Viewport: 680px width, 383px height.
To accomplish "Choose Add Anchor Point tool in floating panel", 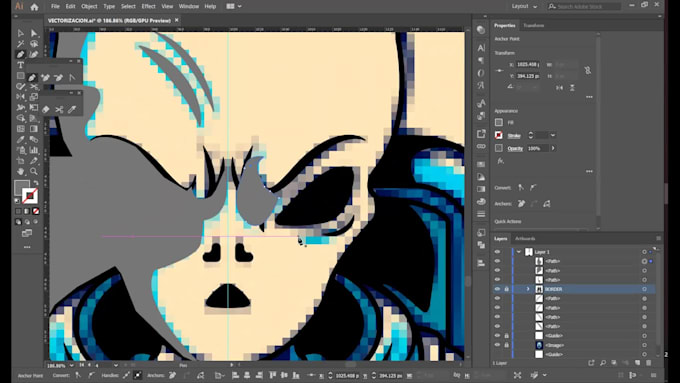I will 46,78.
